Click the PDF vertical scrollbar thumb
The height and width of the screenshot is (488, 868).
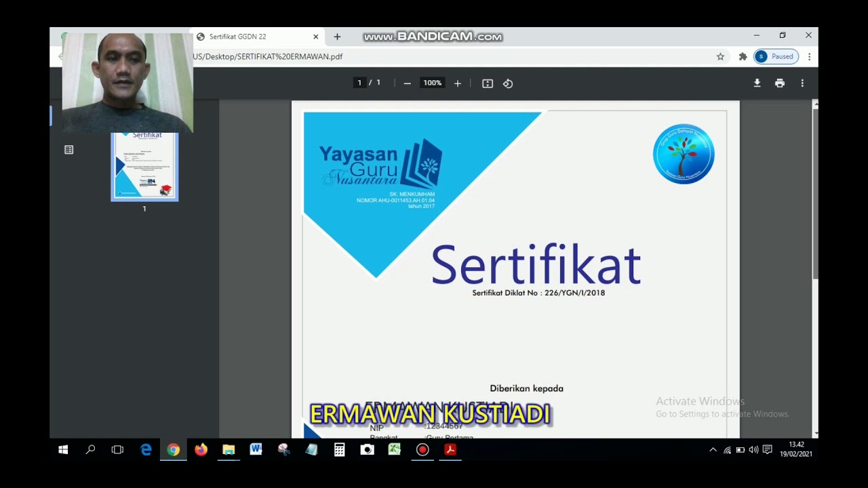click(x=815, y=193)
